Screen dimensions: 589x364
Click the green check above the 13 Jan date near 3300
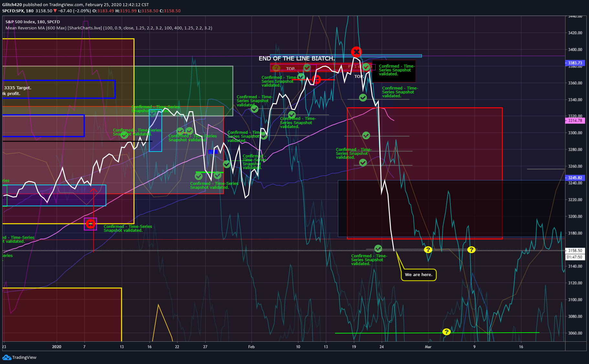tap(124, 135)
